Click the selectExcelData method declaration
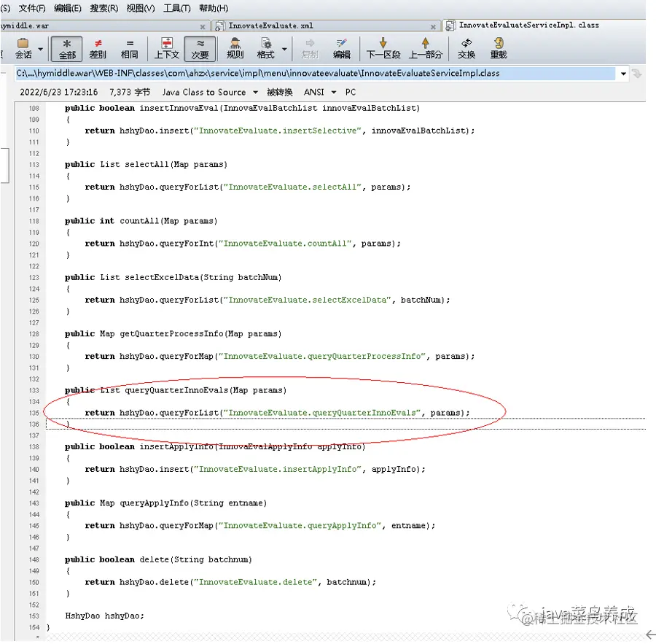The image size is (656, 644). 173,278
